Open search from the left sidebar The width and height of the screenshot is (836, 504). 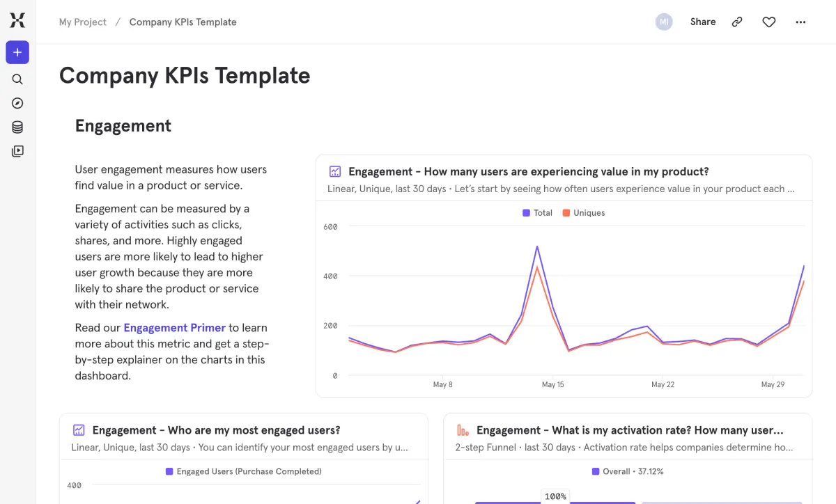(x=17, y=79)
